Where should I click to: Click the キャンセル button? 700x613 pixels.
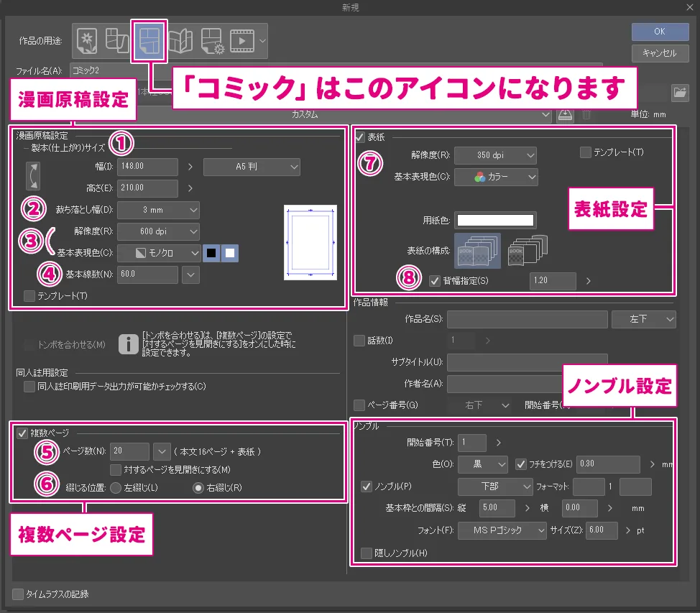(659, 53)
